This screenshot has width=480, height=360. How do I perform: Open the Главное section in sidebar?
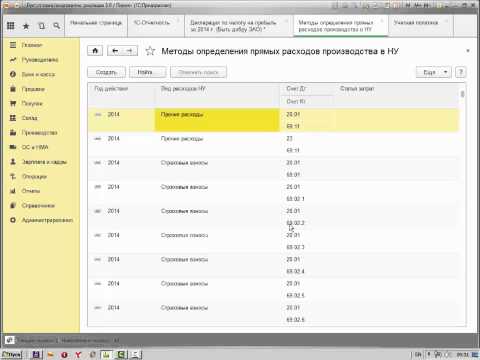(32, 45)
